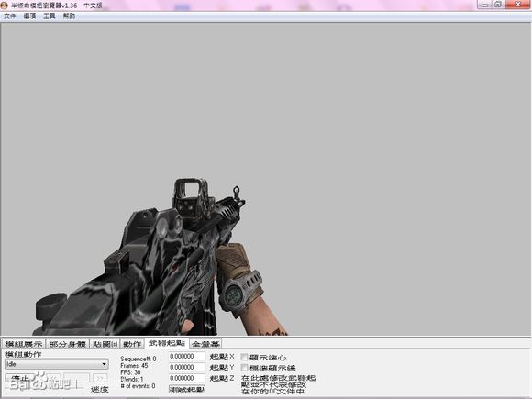Click the "FPS: 30" info text

tap(130, 372)
